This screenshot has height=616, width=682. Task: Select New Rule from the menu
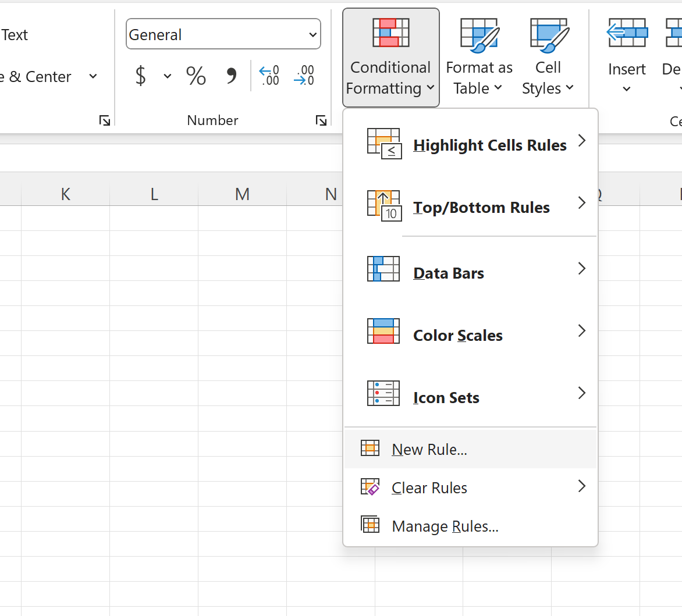pyautogui.click(x=429, y=448)
